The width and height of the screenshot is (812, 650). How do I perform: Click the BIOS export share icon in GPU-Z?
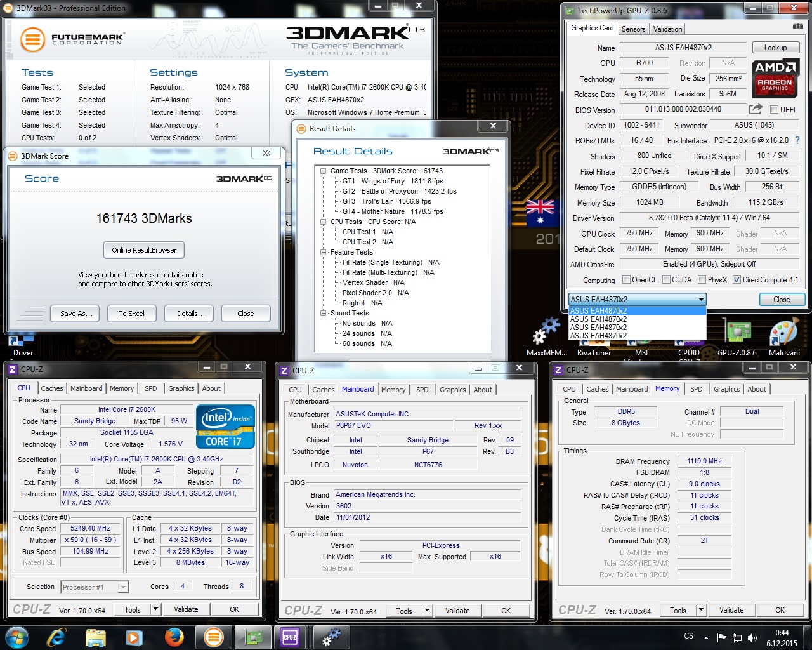point(756,109)
